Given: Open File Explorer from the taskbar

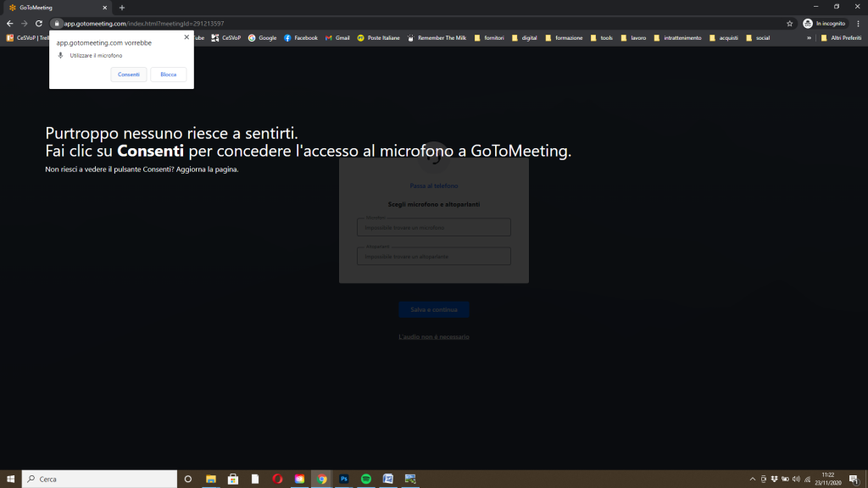Looking at the screenshot, I should [211, 479].
